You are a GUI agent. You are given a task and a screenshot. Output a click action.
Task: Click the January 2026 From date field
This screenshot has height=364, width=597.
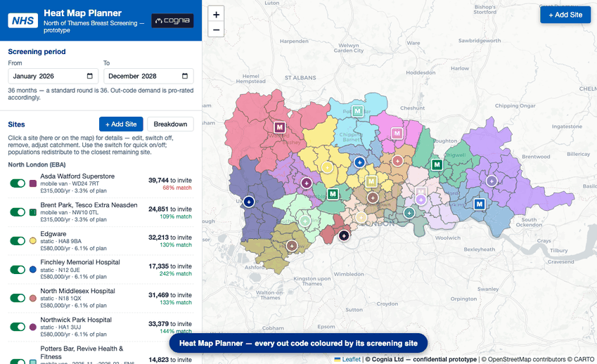(x=53, y=76)
